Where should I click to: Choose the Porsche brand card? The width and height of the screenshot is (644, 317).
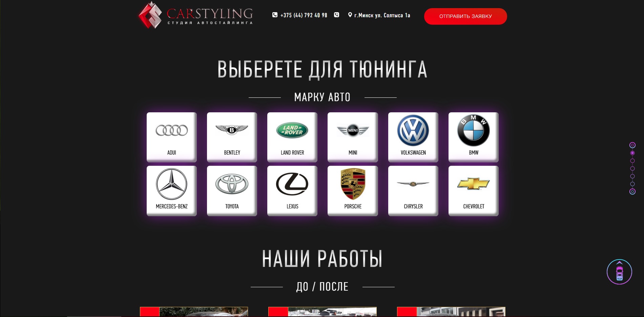click(x=353, y=191)
